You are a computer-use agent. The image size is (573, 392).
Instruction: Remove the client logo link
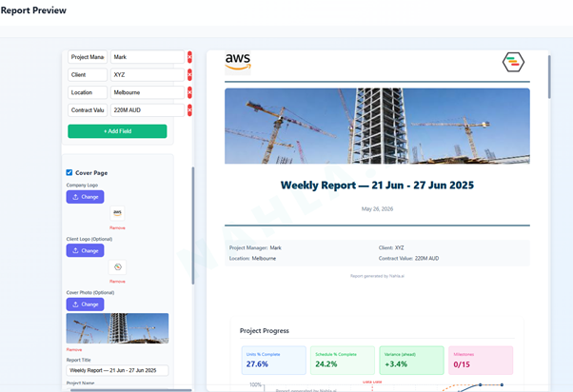pos(117,282)
